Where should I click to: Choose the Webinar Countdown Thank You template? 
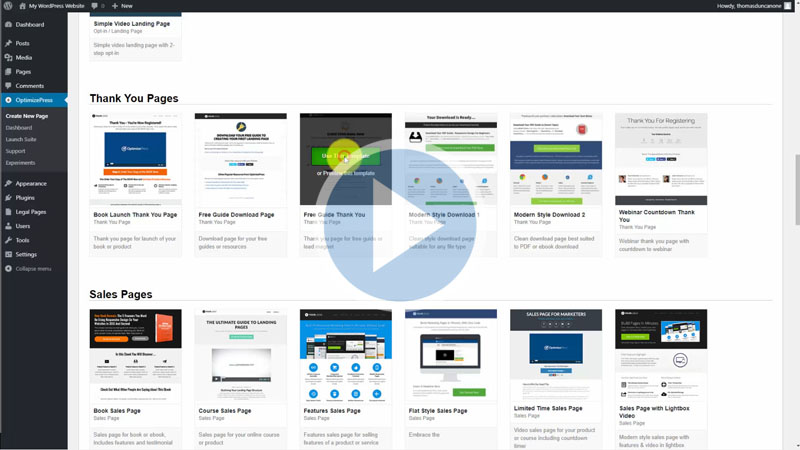tap(661, 159)
